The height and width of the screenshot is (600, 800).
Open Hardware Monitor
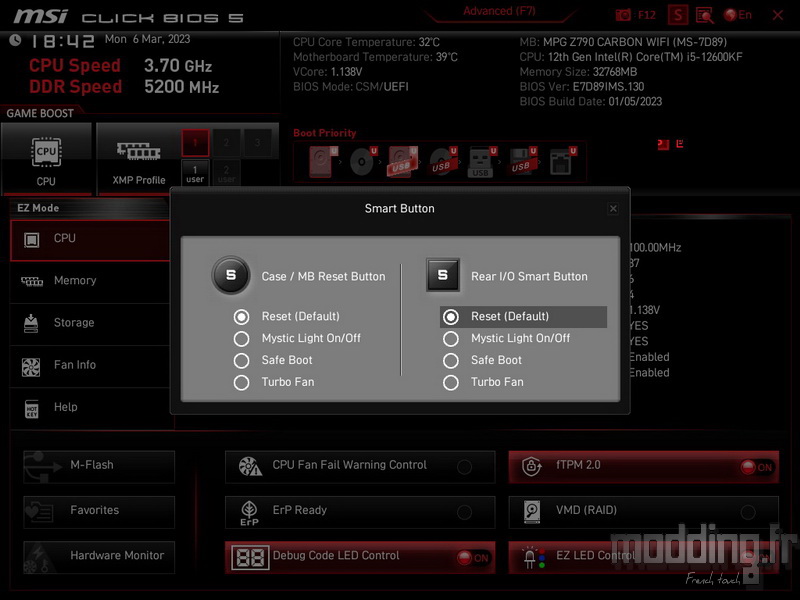99,558
